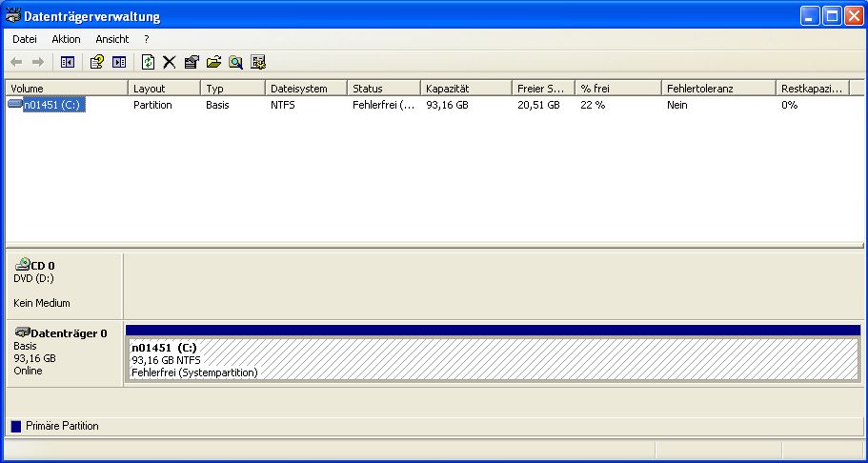The height and width of the screenshot is (463, 868).
Task: Minimize the Datenträgerverwaltung window
Action: [810, 15]
